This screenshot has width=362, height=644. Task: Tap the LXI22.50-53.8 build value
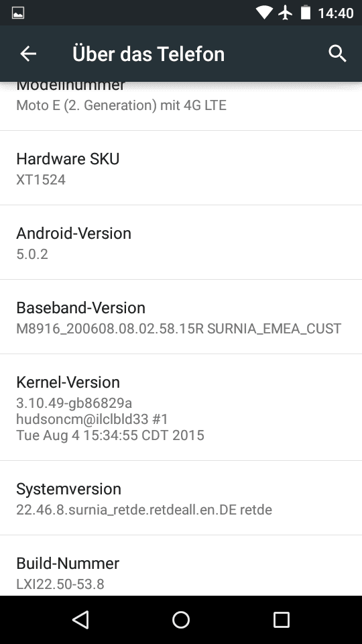(60, 584)
